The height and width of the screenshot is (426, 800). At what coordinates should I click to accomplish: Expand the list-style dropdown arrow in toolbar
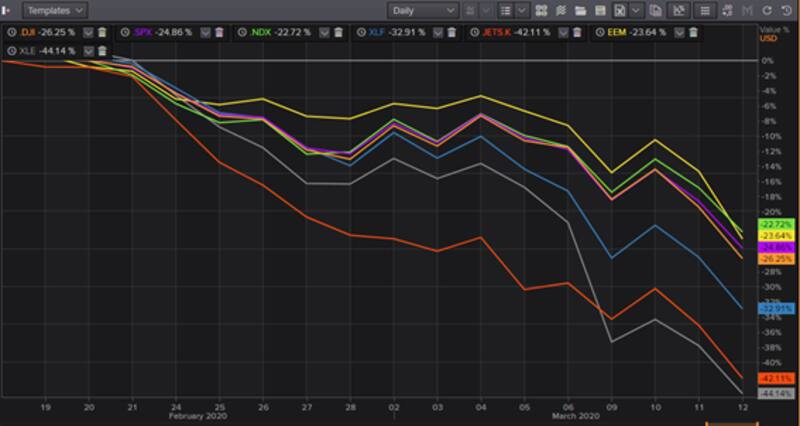click(x=521, y=11)
